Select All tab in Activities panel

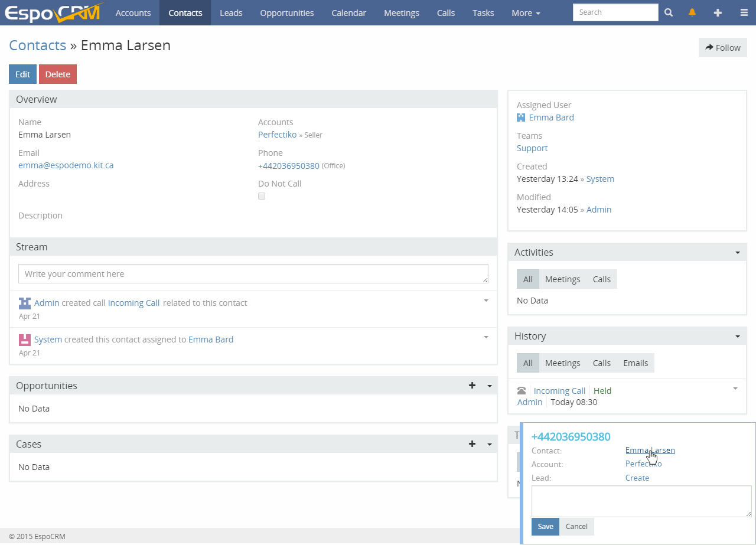pyautogui.click(x=528, y=279)
